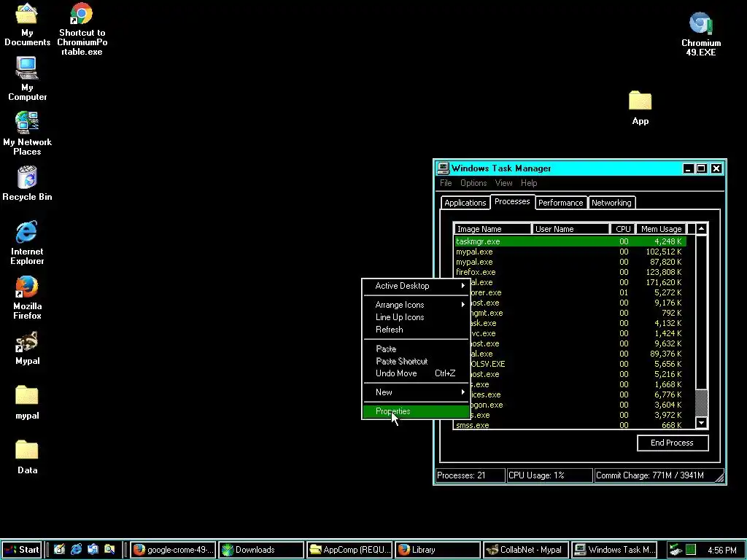
Task: Click the 4:56 PM system clock
Action: 721,550
